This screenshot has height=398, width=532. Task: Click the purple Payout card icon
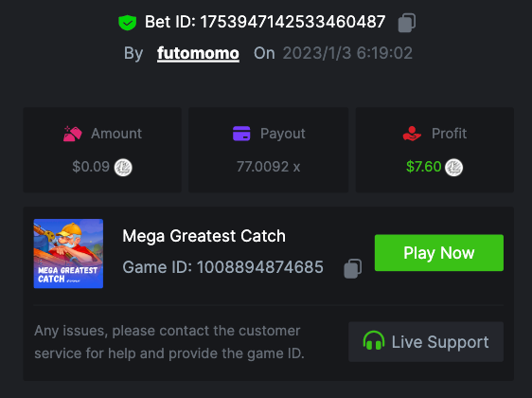(x=241, y=134)
